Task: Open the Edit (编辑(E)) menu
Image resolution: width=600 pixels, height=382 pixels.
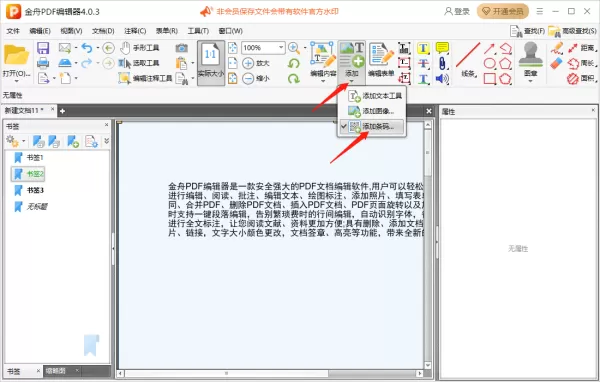Action: 40,31
